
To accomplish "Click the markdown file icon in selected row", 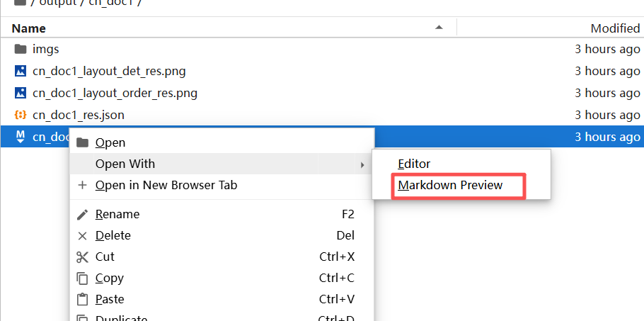I will (x=20, y=136).
